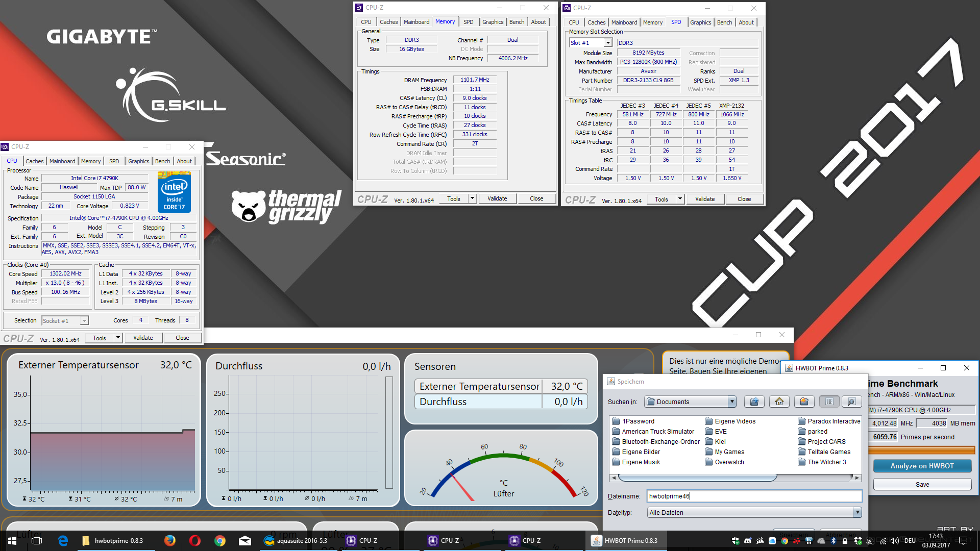Viewport: 980px width, 551px height.
Task: Click Validate in the CPU tab window
Action: (x=143, y=338)
